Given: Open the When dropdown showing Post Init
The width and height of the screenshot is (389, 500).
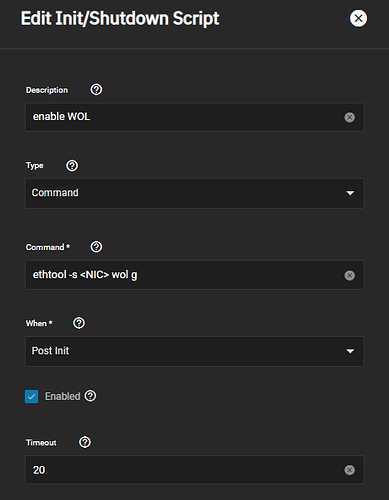Looking at the screenshot, I should 195,351.
